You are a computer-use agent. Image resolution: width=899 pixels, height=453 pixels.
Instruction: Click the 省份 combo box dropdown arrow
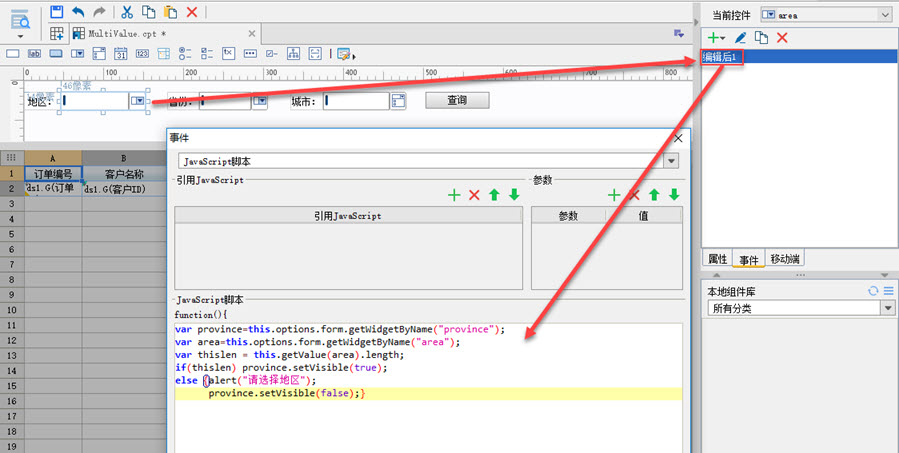tap(260, 101)
